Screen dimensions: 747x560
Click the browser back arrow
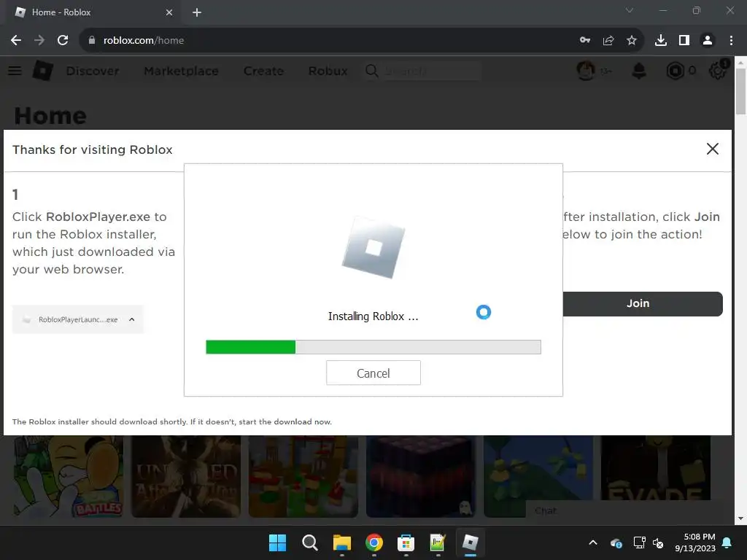click(16, 41)
